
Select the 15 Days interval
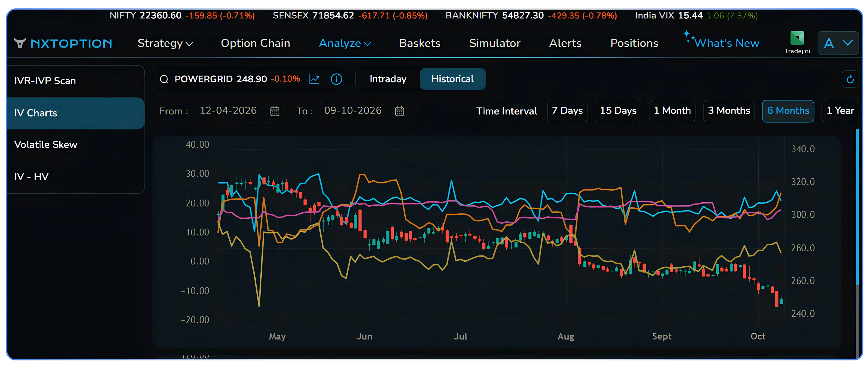pyautogui.click(x=618, y=111)
